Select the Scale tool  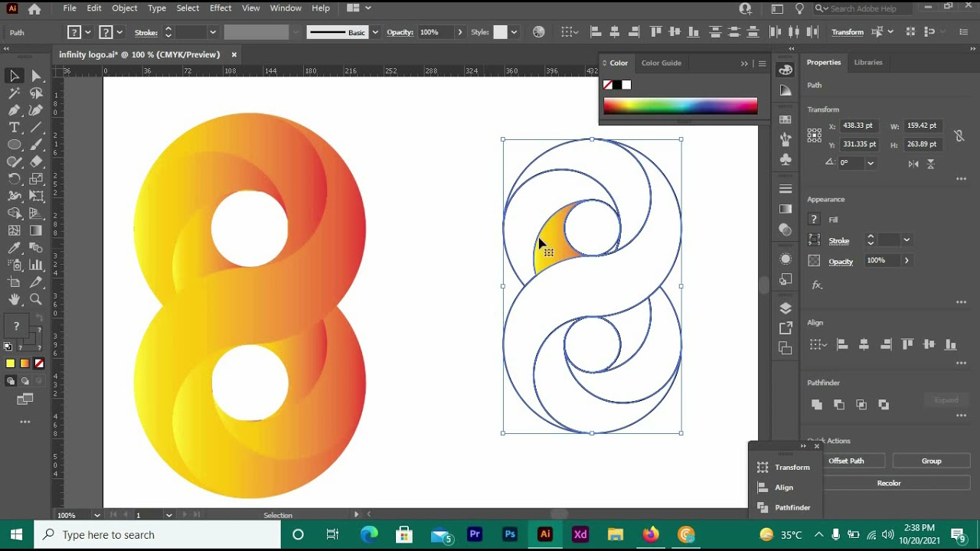pos(36,179)
